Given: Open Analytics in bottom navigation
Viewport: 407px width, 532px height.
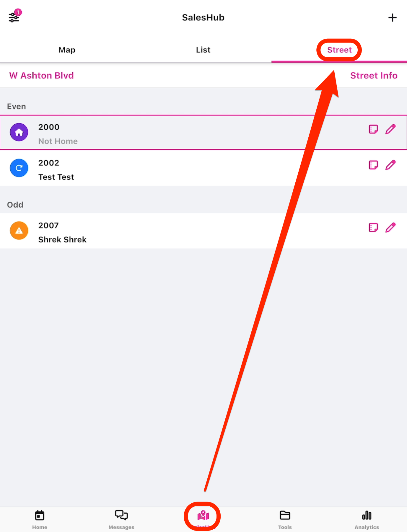Looking at the screenshot, I should (x=367, y=519).
